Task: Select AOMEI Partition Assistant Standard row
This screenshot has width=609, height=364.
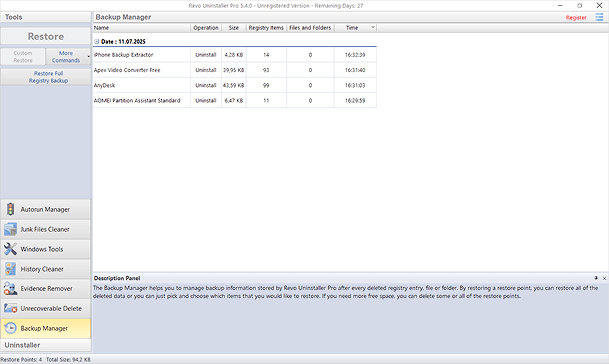Action: [x=235, y=100]
